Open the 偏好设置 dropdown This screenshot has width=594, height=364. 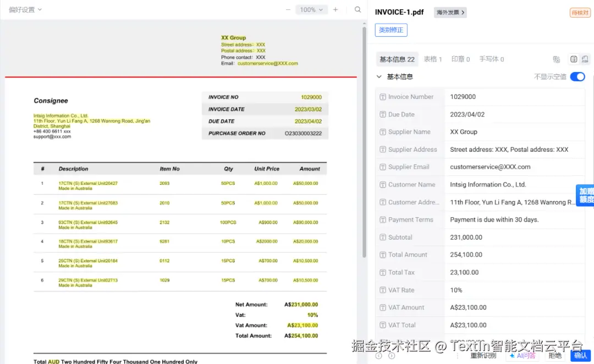tap(25, 9)
